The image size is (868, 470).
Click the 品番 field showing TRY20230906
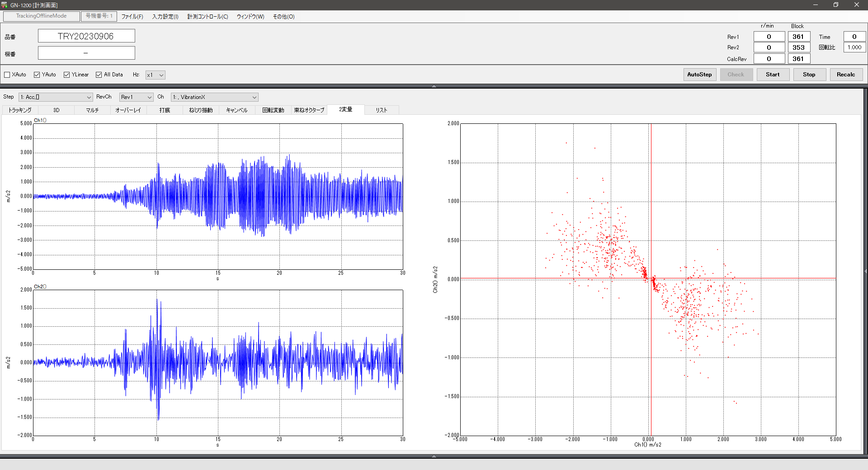click(x=86, y=36)
